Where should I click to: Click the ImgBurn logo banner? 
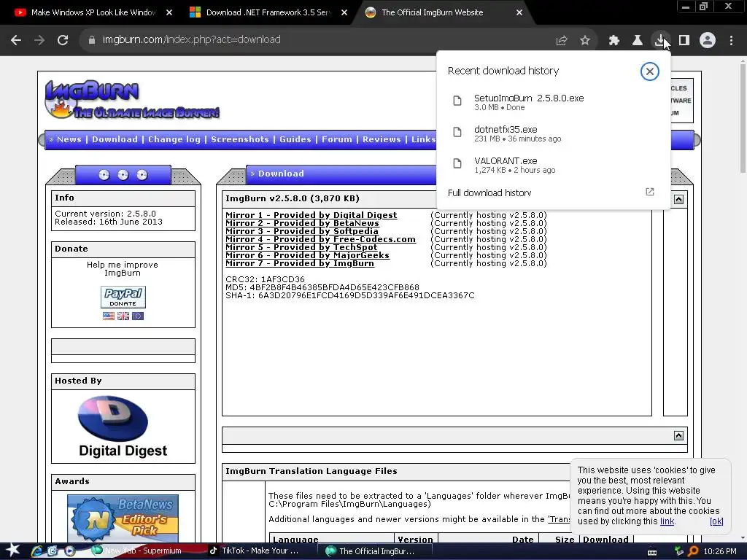[x=132, y=99]
